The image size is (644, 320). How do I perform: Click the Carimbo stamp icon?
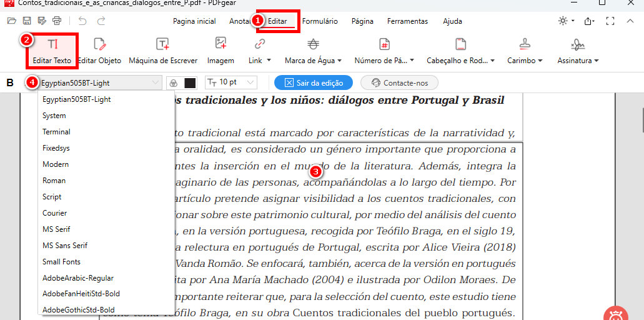(x=525, y=44)
